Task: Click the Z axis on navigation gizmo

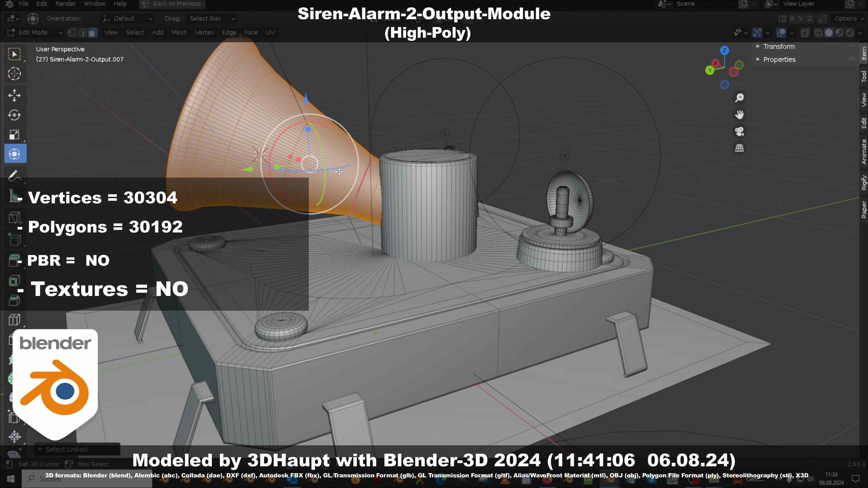Action: pos(724,51)
